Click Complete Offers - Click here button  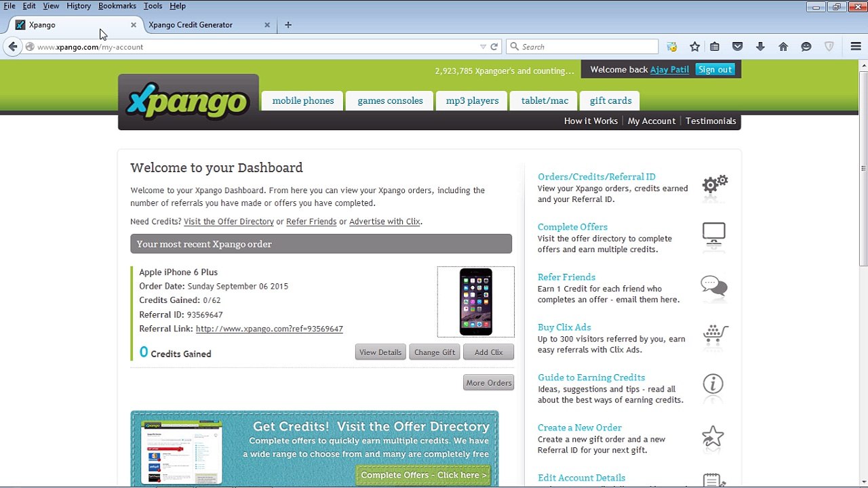[424, 475]
